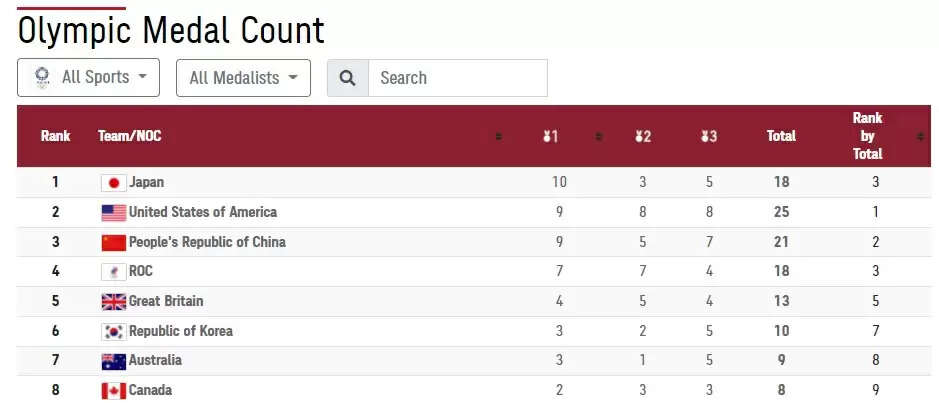Sort by bronze medal column header
The image size is (939, 403).
click(x=709, y=136)
